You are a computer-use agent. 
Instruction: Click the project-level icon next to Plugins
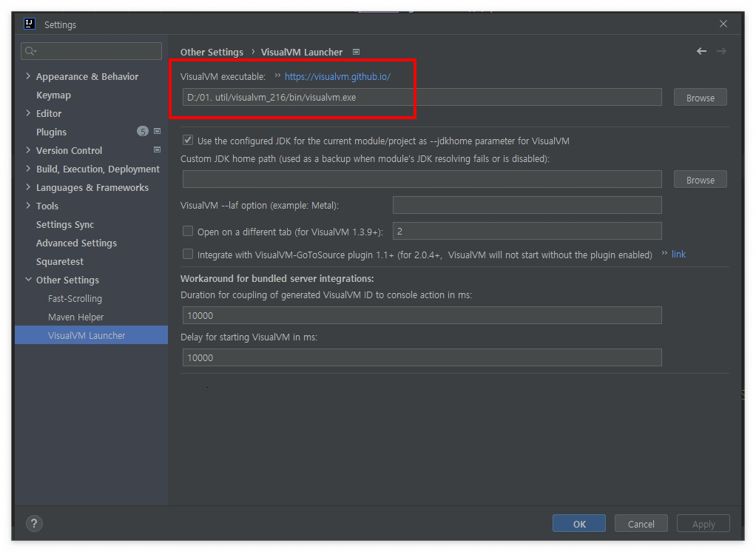coord(157,131)
